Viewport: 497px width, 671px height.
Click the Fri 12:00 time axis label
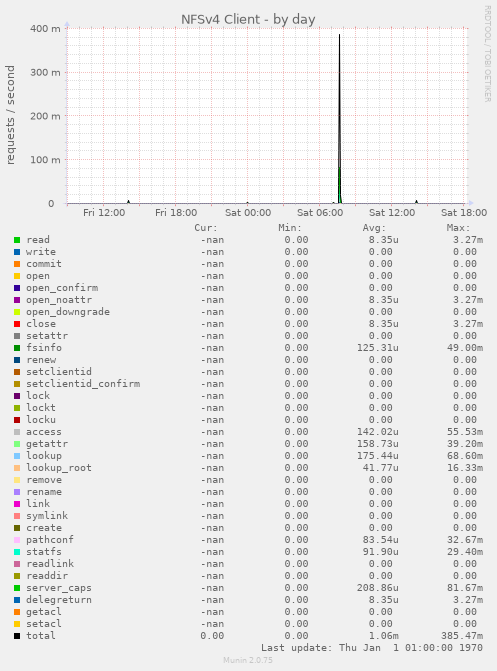(104, 213)
